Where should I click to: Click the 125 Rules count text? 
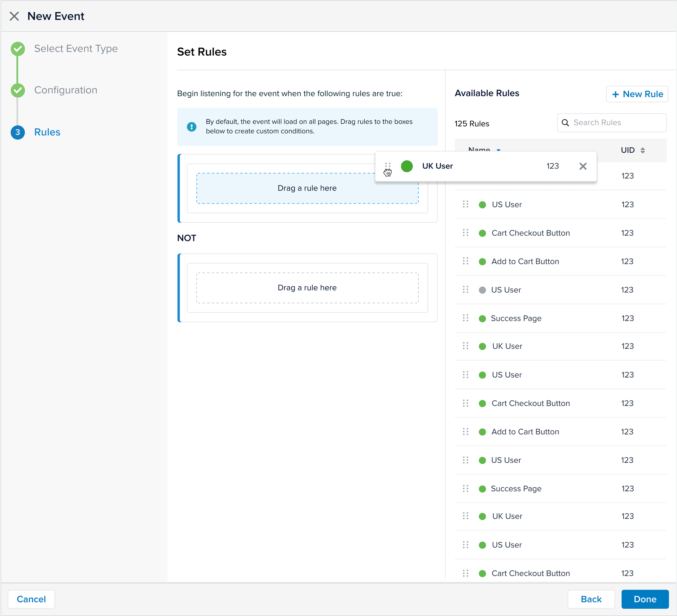(x=472, y=124)
